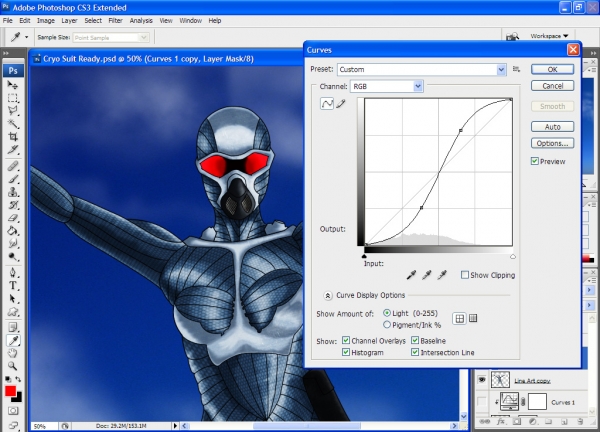Collapse Curve Display Options
Image resolution: width=600 pixels, height=432 pixels.
coord(328,295)
